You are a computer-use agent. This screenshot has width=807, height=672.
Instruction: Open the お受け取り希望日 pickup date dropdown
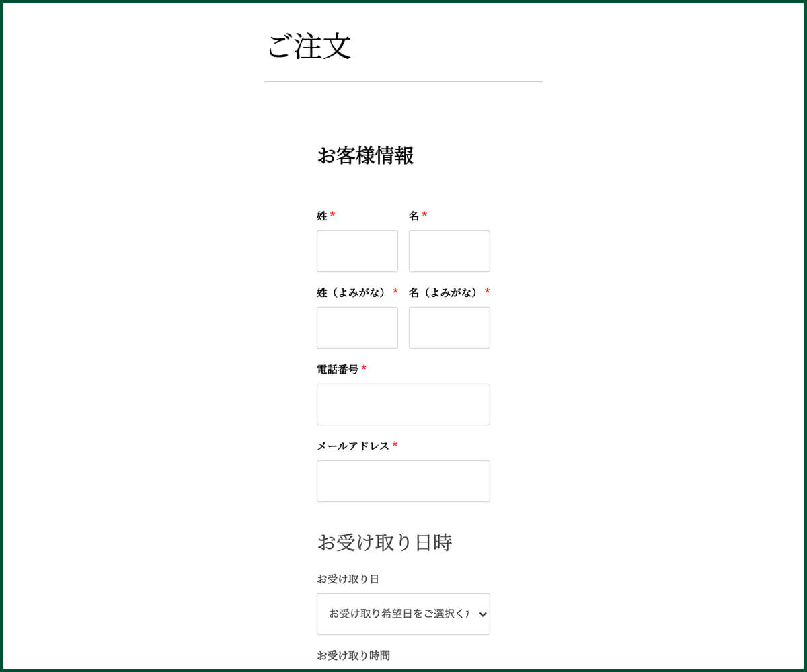[x=397, y=614]
